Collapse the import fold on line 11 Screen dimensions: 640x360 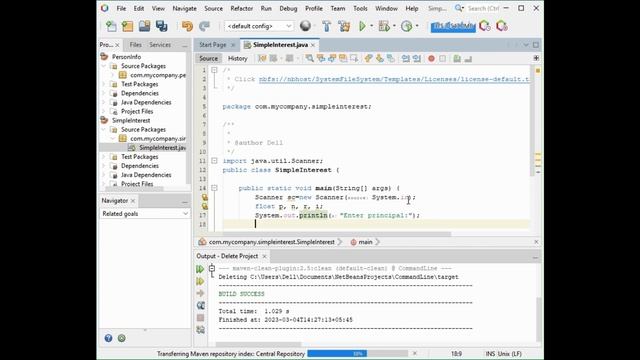pos(214,161)
